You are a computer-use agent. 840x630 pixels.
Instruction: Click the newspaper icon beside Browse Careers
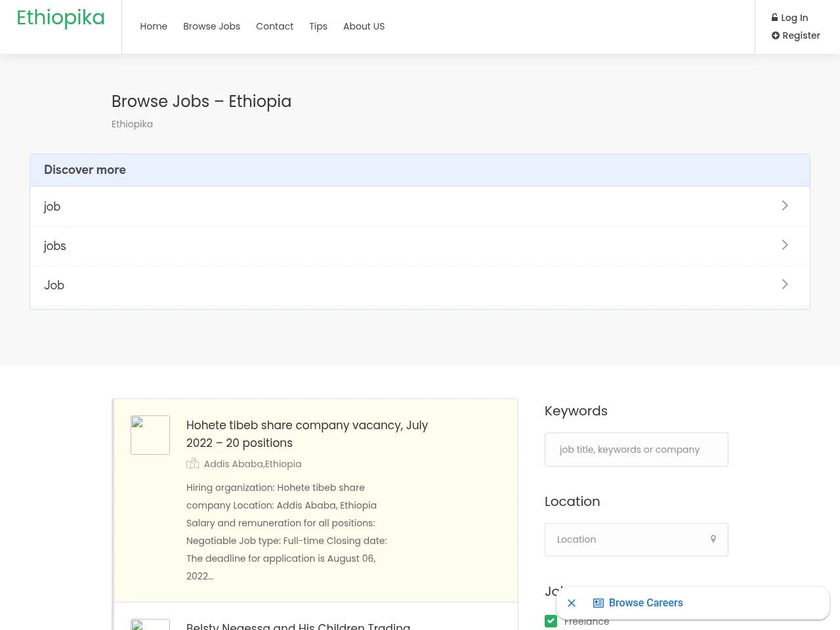(598, 603)
